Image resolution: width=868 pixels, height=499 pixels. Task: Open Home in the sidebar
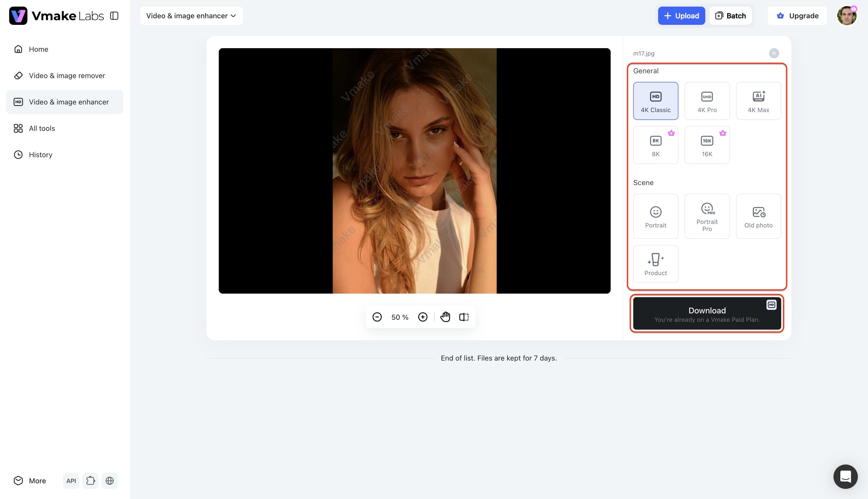[x=64, y=49]
